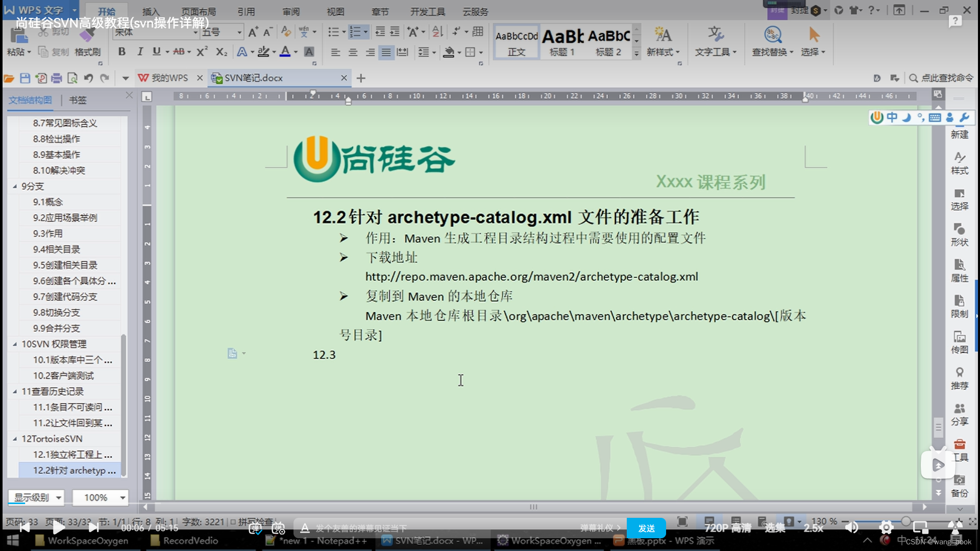Click the Select (选择) ribbon tool
Image resolution: width=980 pixels, height=551 pixels.
[814, 41]
